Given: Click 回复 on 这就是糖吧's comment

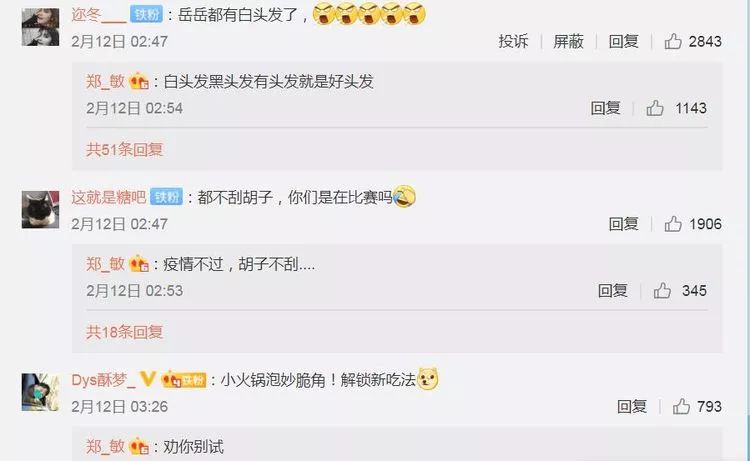Looking at the screenshot, I should [x=623, y=224].
